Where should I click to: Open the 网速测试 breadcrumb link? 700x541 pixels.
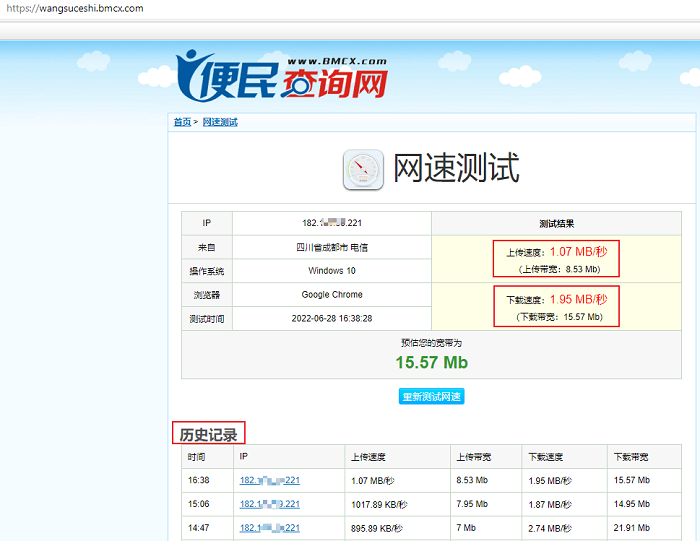[x=220, y=122]
